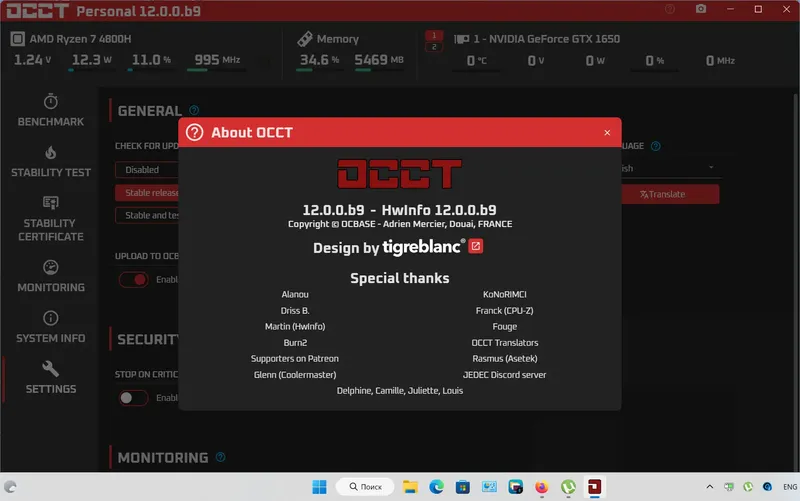Click the CPU usage 11.0 % value
The width and height of the screenshot is (800, 501).
click(x=152, y=60)
